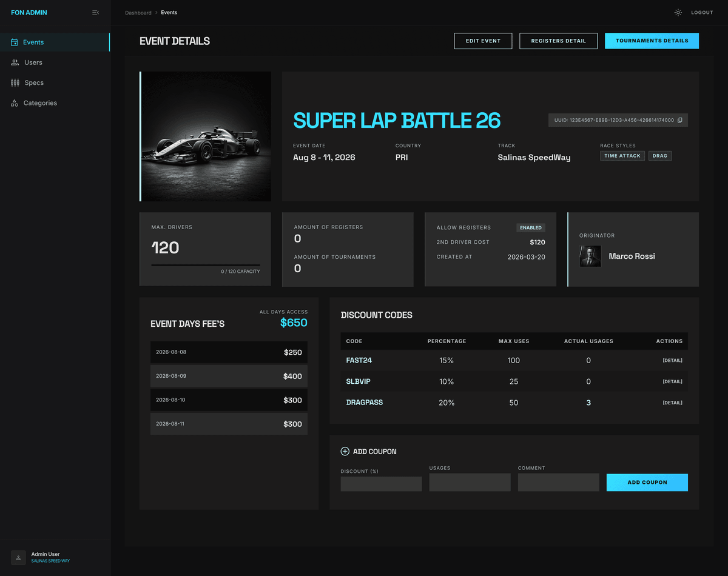This screenshot has height=576, width=728.
Task: Click the Categories icon in the sidebar
Action: tap(13, 103)
